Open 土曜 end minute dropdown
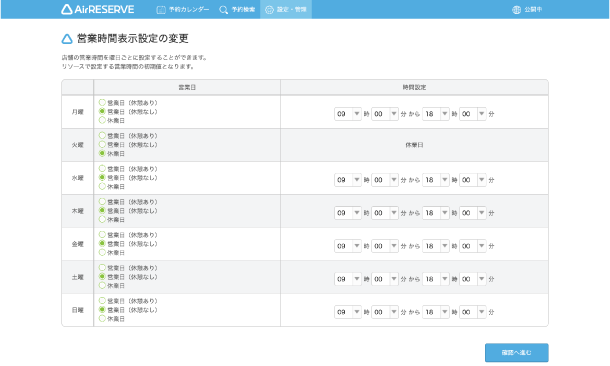The width and height of the screenshot is (610, 366). pos(473,279)
